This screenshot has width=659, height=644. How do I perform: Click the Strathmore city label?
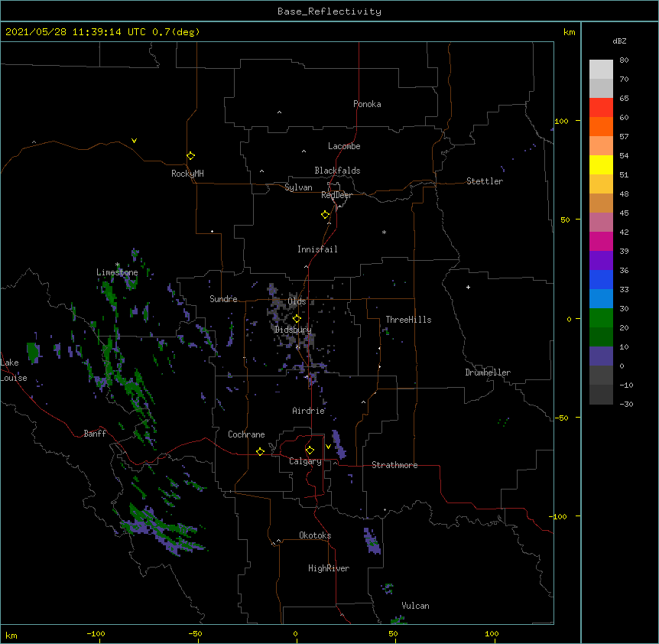[394, 465]
